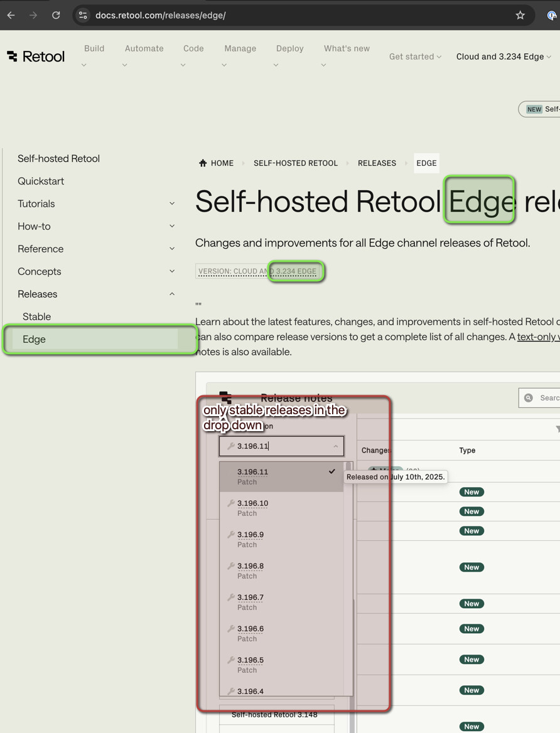Click into the version combo box field
This screenshot has width=560, height=733.
[281, 446]
